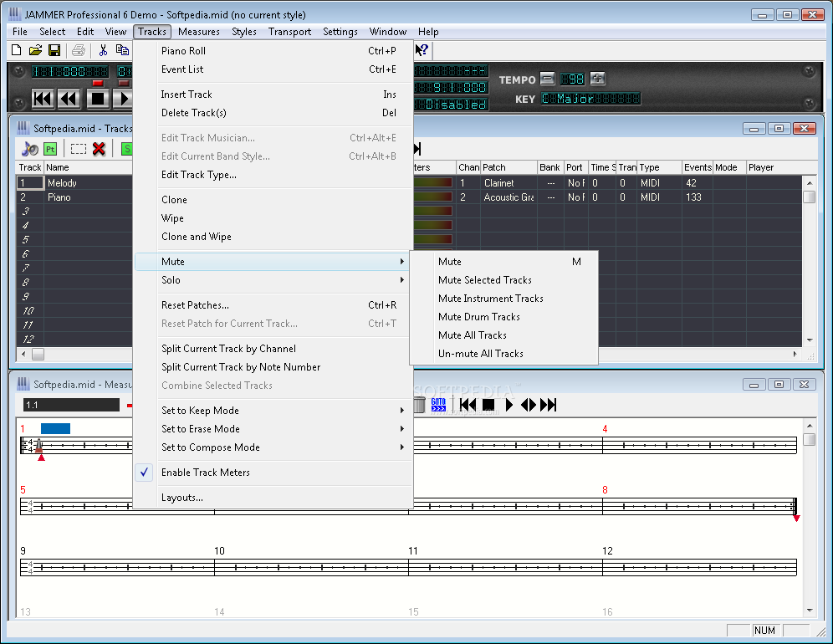The width and height of the screenshot is (833, 644).
Task: Click the Print toolbar icon
Action: point(79,50)
